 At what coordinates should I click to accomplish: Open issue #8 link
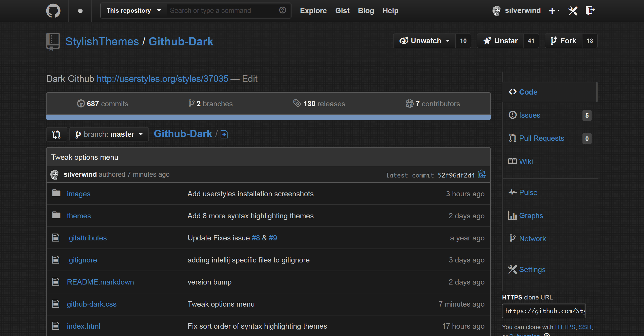coord(256,238)
